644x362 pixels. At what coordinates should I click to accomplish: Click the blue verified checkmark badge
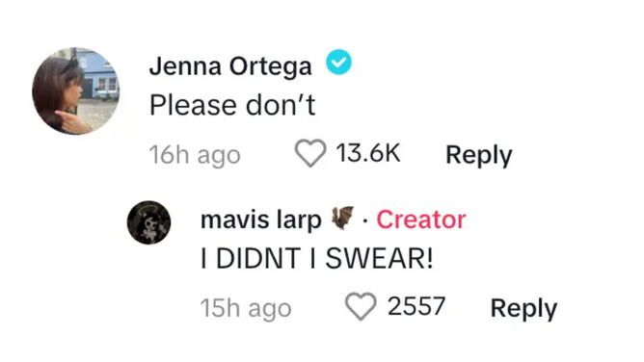pyautogui.click(x=338, y=62)
